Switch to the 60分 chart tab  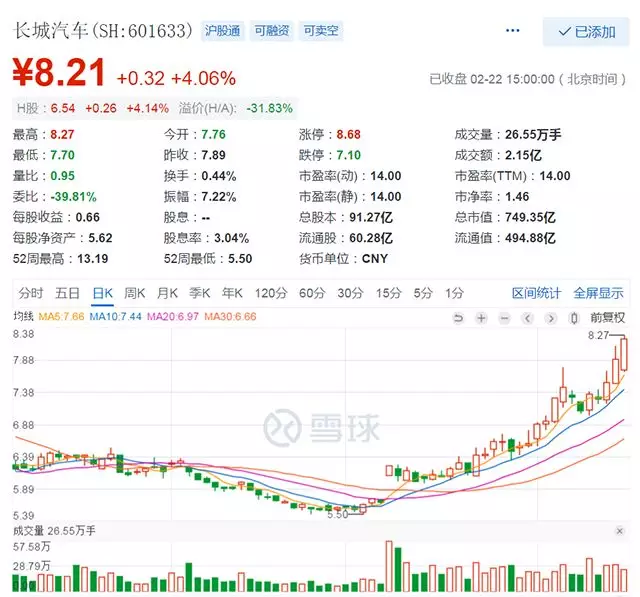(x=312, y=293)
